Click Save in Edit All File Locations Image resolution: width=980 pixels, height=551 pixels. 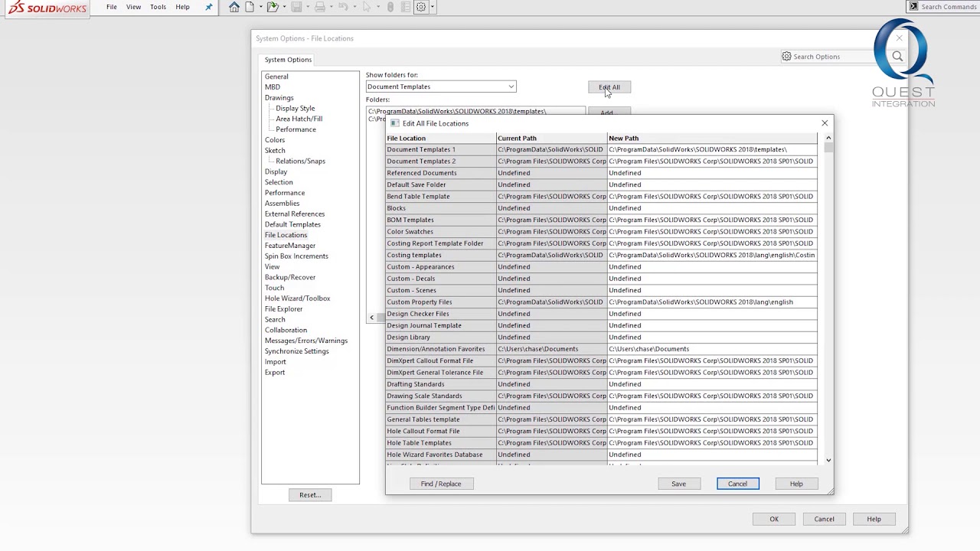[x=678, y=484]
